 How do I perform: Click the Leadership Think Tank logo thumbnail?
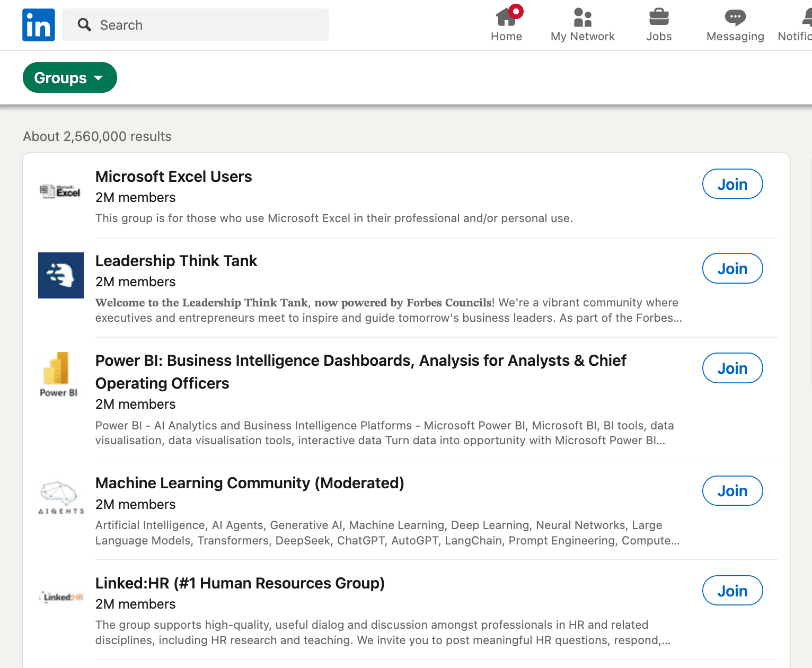pyautogui.click(x=61, y=275)
